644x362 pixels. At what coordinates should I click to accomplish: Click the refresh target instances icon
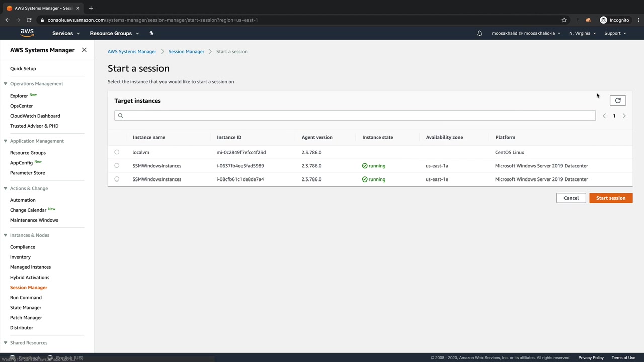618,101
